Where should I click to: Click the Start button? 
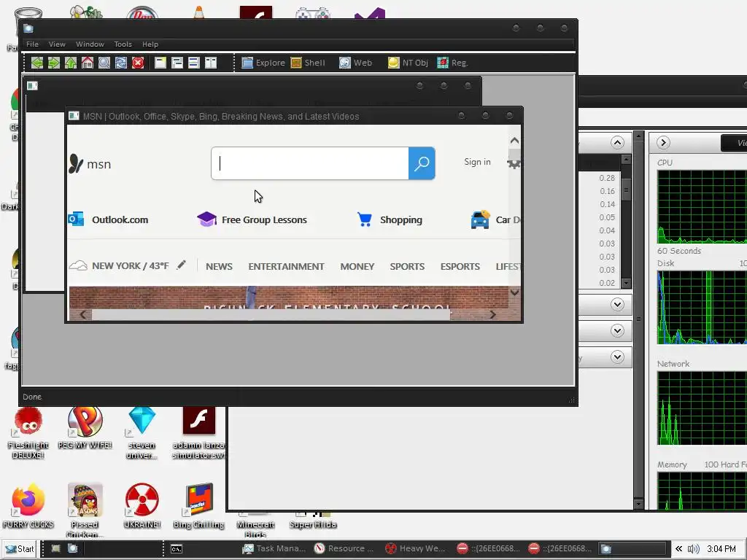tap(20, 549)
